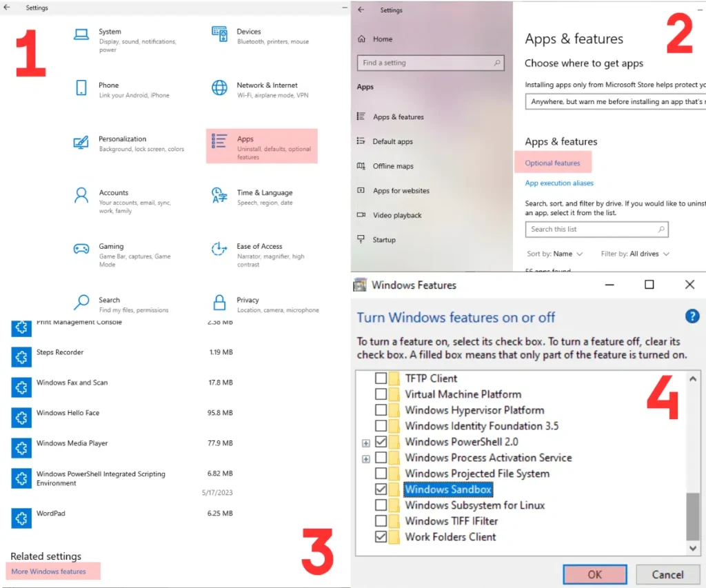Expand Windows Process Activation Service node
The width and height of the screenshot is (706, 588).
[366, 459]
